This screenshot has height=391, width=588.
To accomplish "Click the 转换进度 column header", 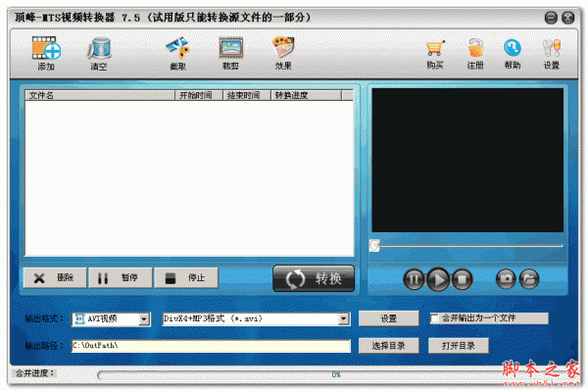I will (306, 95).
